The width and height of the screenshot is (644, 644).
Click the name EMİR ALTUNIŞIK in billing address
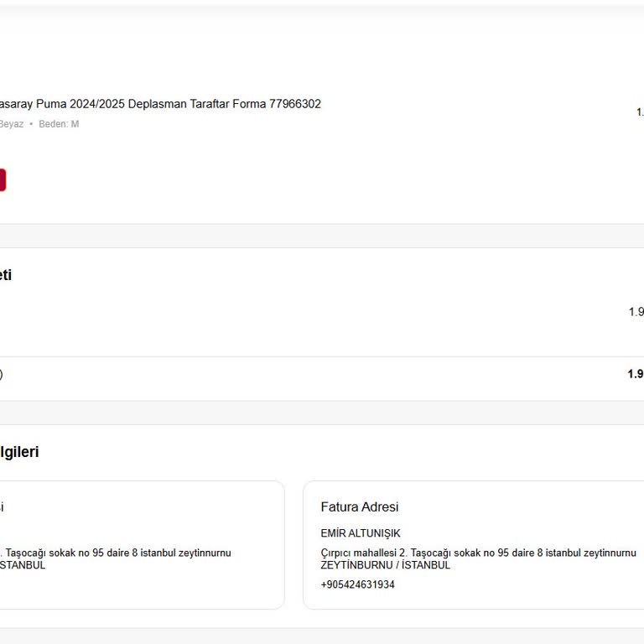click(x=361, y=533)
